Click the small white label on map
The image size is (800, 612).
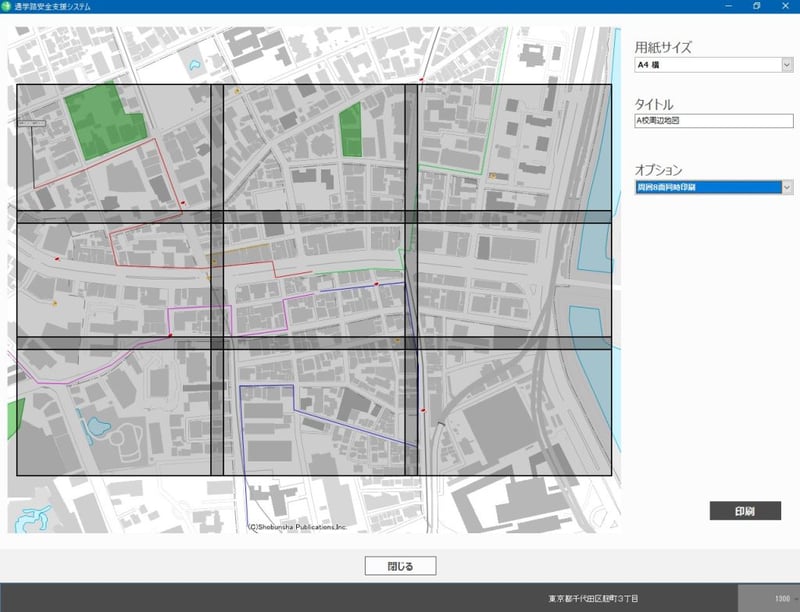(x=31, y=123)
